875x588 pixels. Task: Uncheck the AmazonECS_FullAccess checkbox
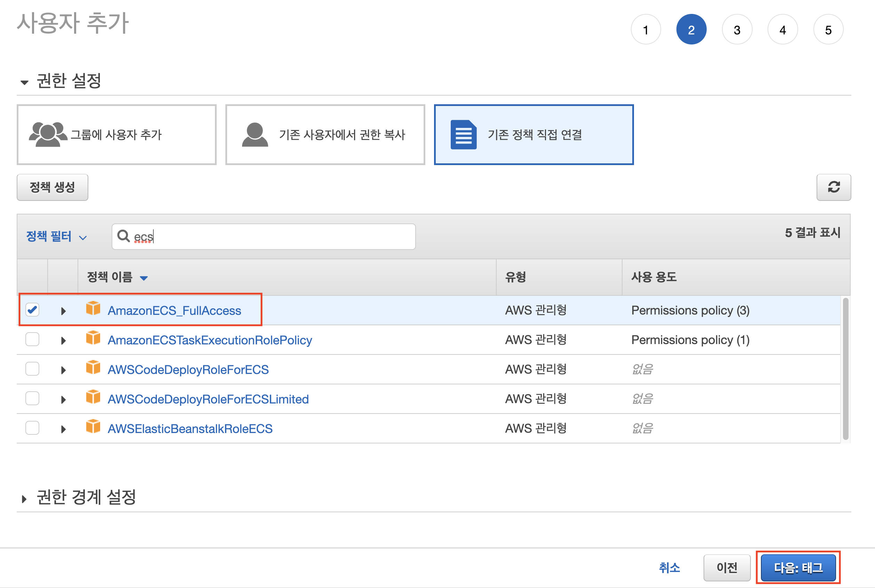coord(32,310)
